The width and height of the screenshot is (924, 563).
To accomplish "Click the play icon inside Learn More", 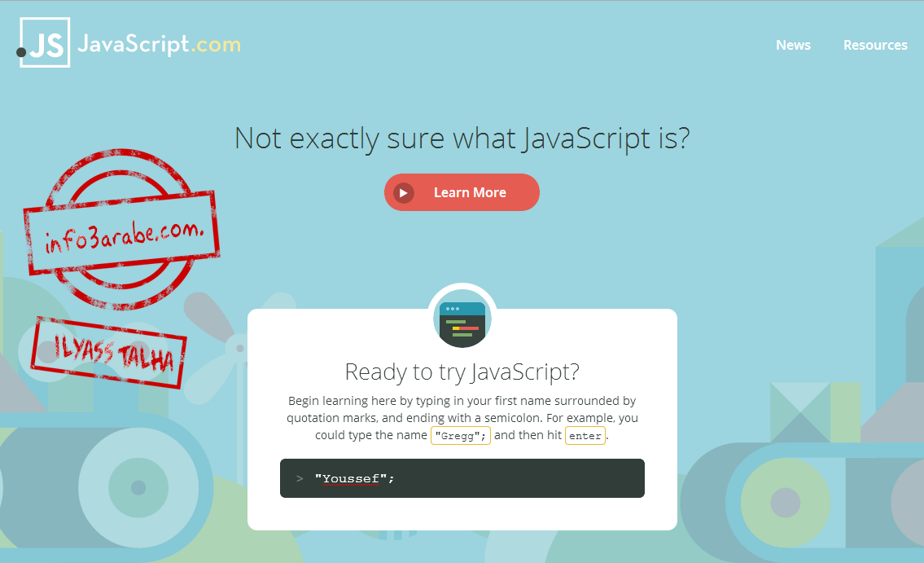I will (404, 193).
